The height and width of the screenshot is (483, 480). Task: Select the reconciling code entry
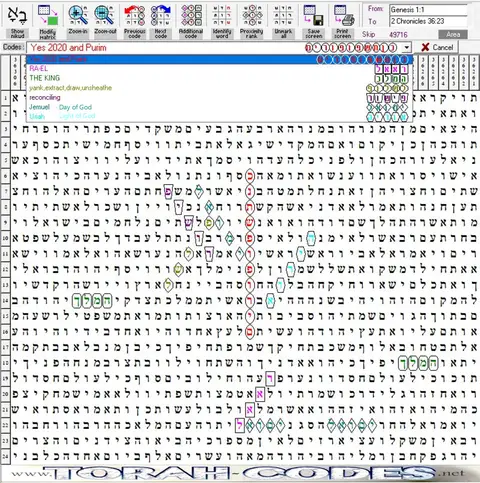(220, 98)
